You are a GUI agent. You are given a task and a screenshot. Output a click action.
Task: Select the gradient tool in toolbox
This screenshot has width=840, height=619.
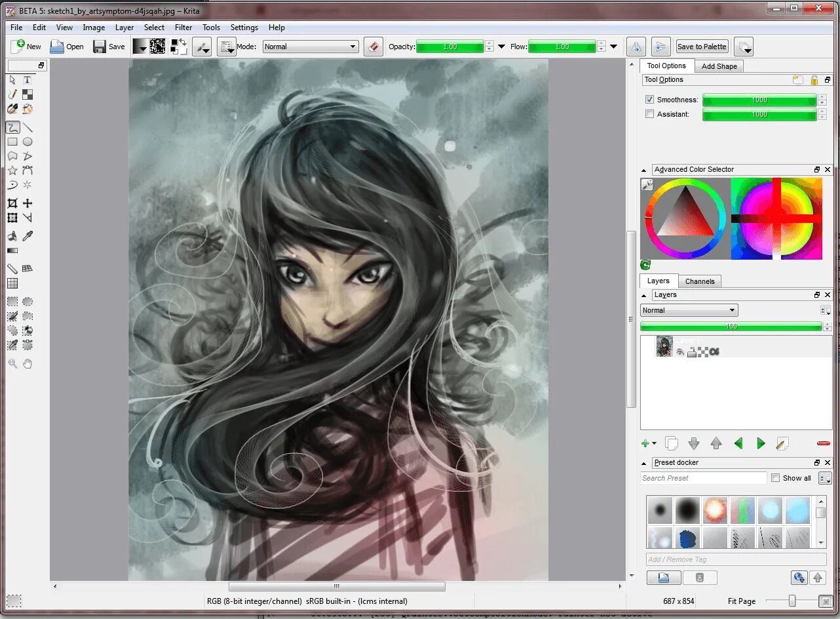pos(12,250)
